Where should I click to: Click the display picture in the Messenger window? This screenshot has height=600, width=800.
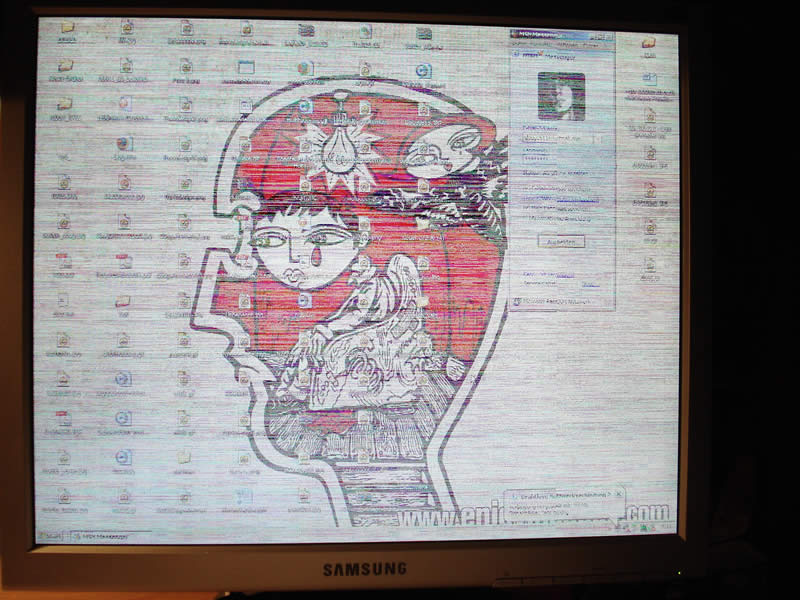pyautogui.click(x=561, y=96)
